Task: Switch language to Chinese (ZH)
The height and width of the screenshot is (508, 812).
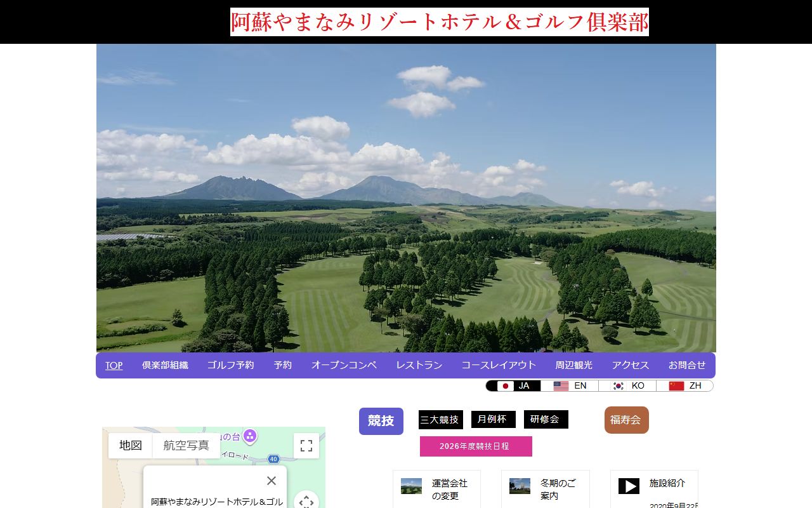Action: (684, 386)
